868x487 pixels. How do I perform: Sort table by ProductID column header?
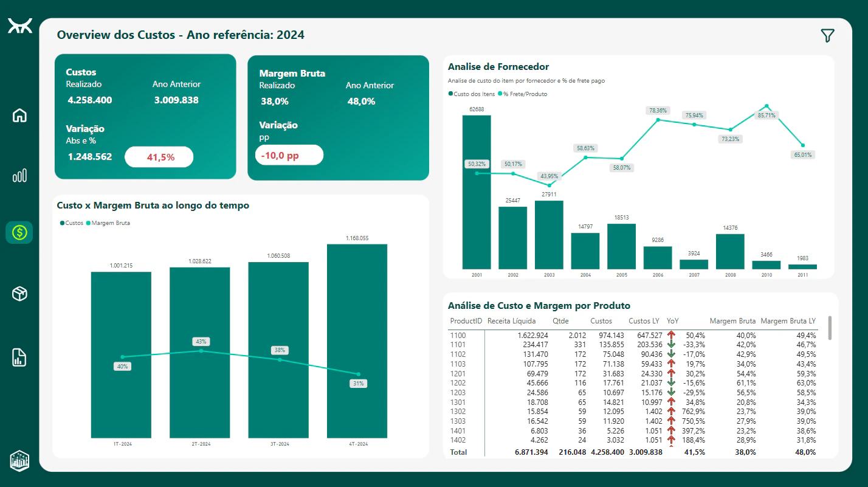click(466, 320)
